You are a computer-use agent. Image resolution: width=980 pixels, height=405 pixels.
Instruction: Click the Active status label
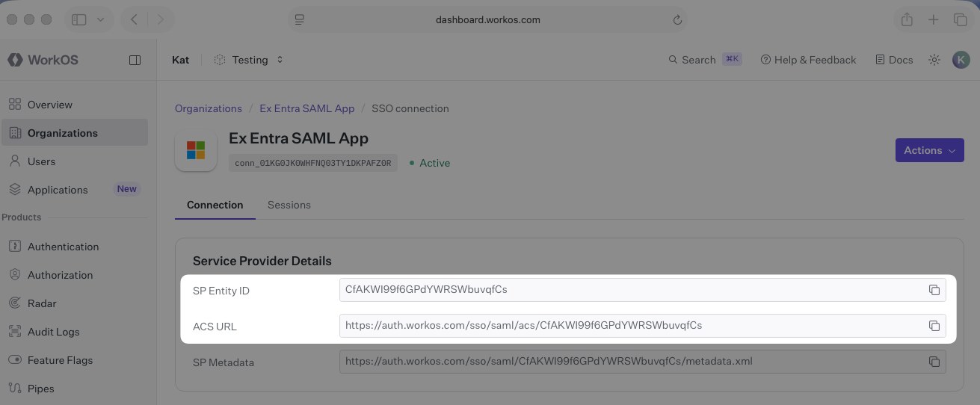click(x=430, y=163)
